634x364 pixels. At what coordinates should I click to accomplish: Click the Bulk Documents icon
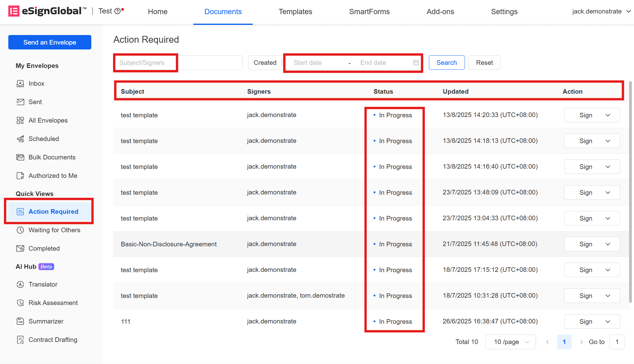(x=20, y=157)
